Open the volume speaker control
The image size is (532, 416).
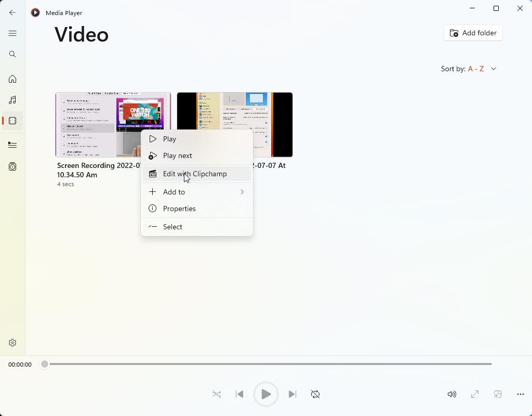451,394
